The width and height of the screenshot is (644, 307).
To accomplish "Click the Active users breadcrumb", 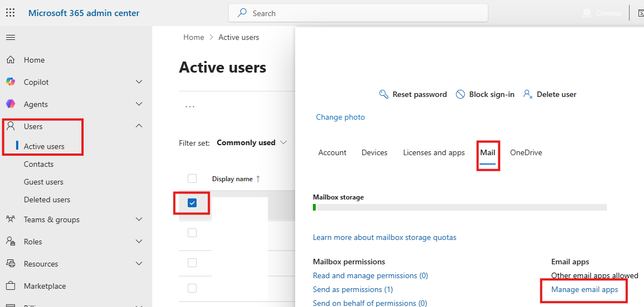I will pos(239,37).
